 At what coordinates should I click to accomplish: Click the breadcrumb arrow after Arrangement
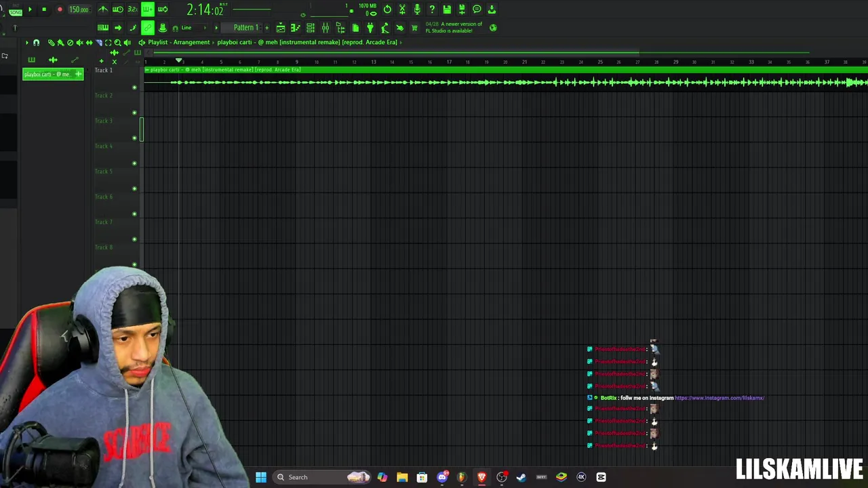coord(214,42)
